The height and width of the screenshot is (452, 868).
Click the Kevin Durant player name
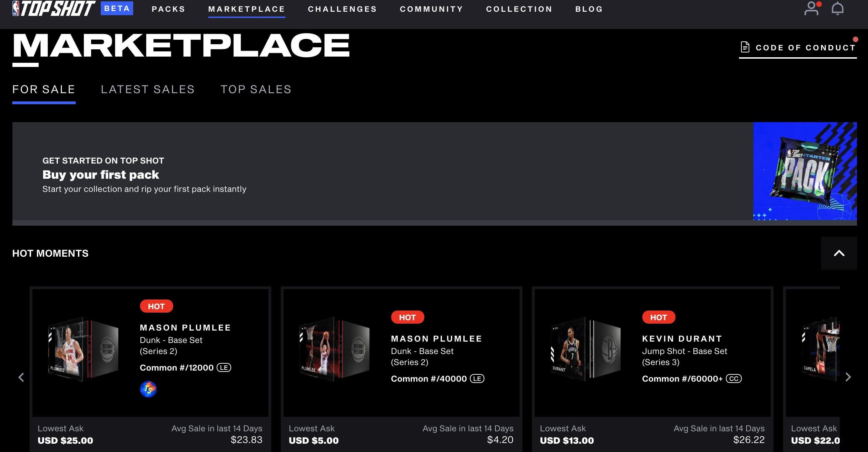point(682,339)
